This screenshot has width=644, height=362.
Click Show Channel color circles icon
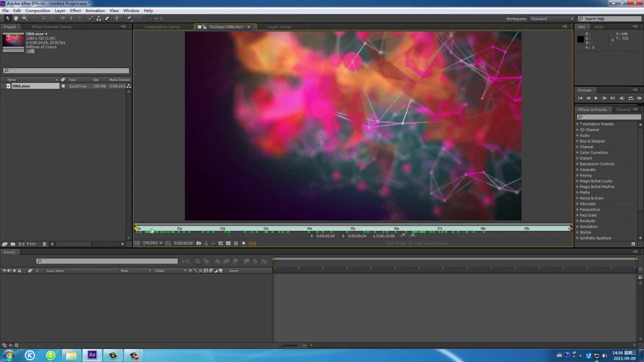(213, 243)
